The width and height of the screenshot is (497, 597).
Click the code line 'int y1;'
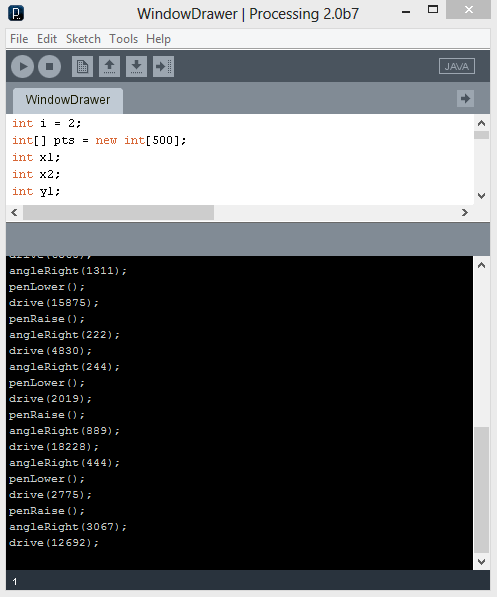(36, 191)
